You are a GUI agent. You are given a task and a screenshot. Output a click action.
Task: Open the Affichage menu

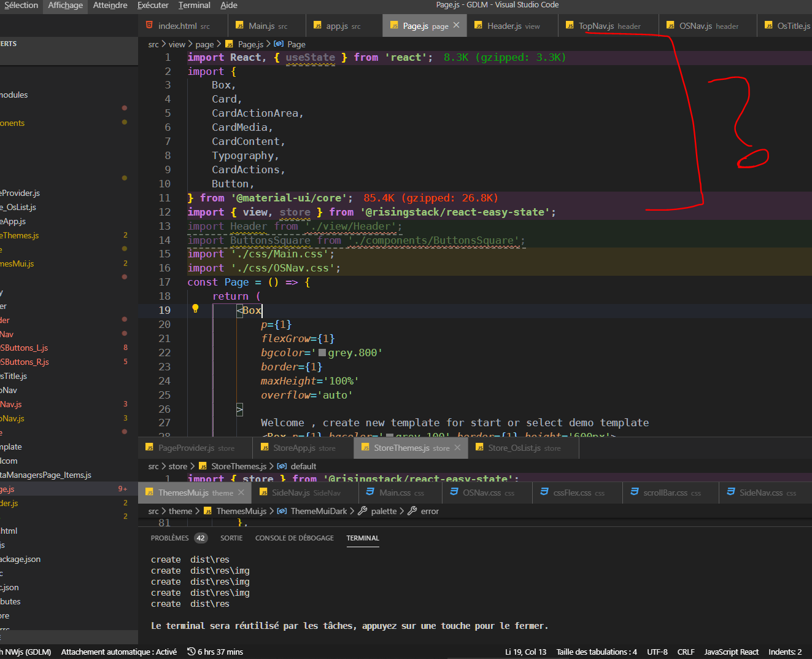tap(65, 5)
